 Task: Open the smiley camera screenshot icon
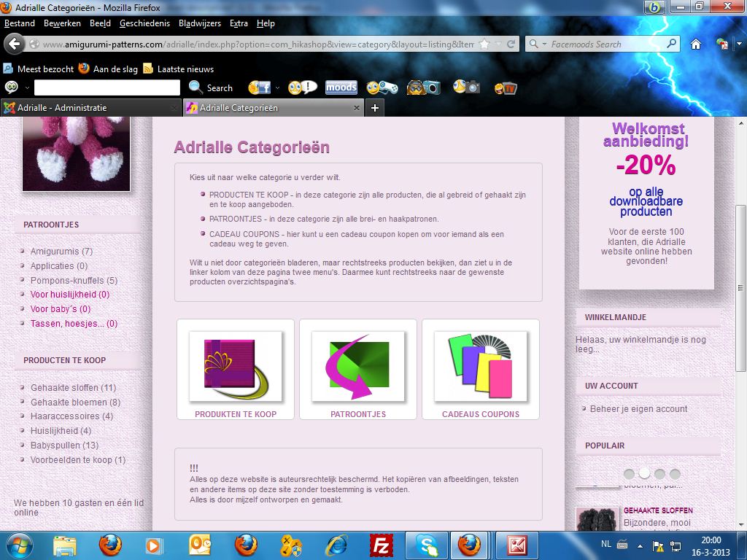(424, 87)
